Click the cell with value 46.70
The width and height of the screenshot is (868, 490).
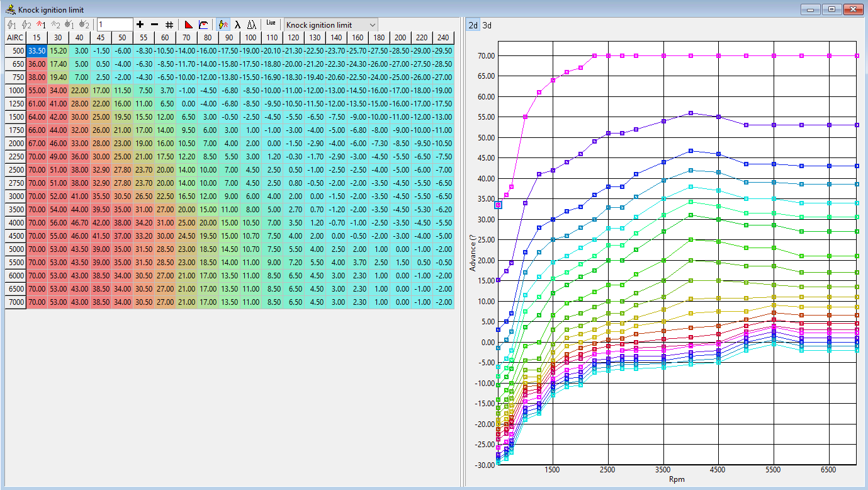(79, 222)
